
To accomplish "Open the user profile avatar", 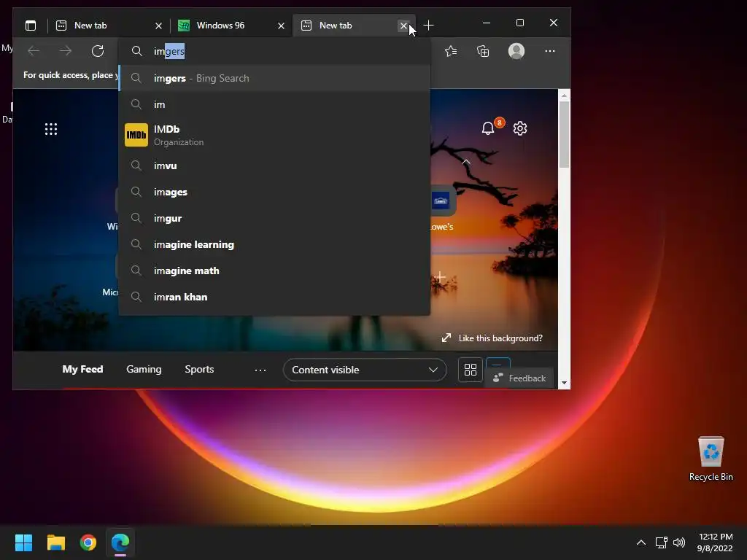I will tap(516, 51).
